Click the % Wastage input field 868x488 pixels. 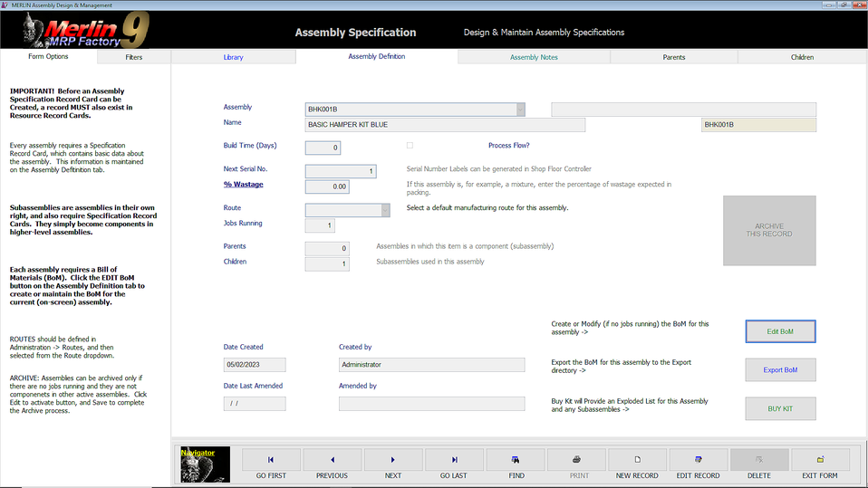[327, 187]
